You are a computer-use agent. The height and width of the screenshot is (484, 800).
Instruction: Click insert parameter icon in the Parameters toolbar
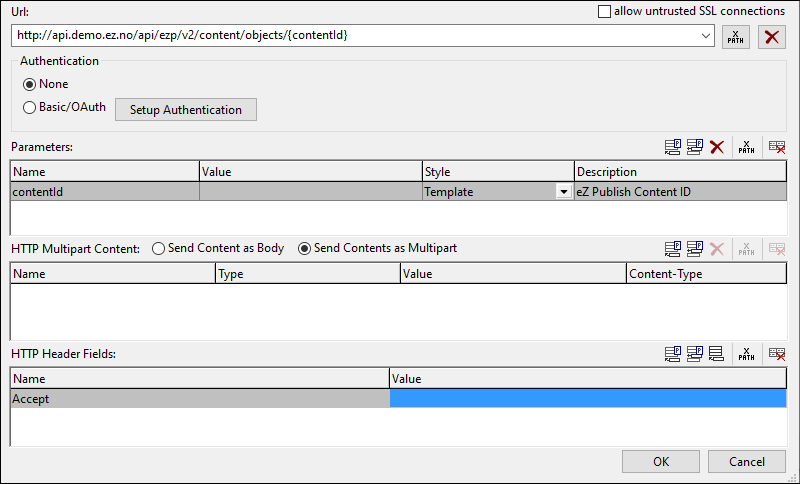coord(695,147)
